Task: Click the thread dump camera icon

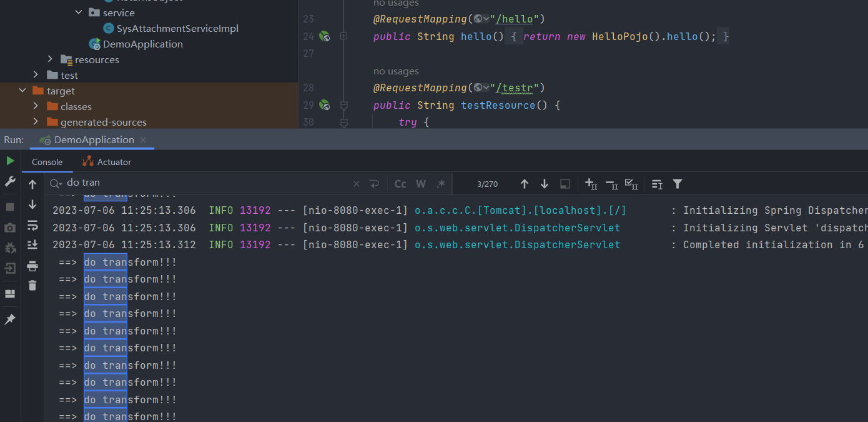Action: (10, 228)
